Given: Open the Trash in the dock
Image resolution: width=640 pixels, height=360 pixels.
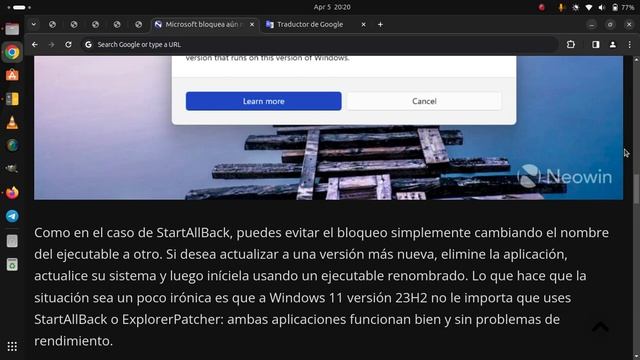Looking at the screenshot, I should tap(12, 264).
